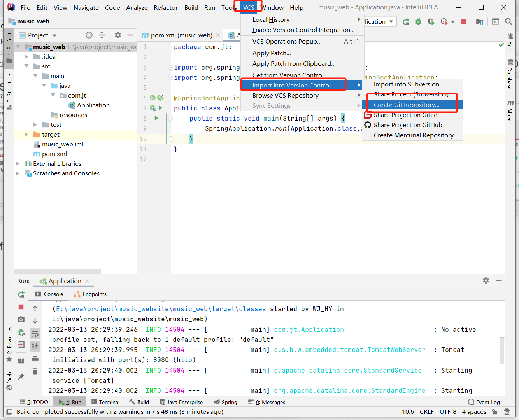Hide the Project tool window
This screenshot has width=519, height=420.
pos(130,35)
